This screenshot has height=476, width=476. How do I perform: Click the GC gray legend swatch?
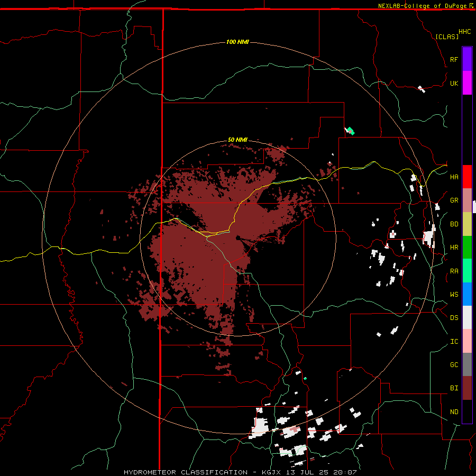point(467,364)
